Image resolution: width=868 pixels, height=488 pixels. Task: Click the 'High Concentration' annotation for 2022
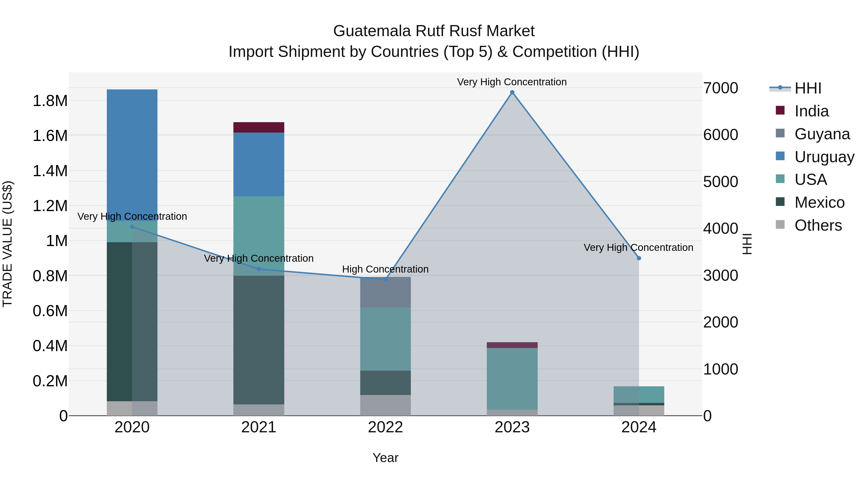(x=386, y=269)
